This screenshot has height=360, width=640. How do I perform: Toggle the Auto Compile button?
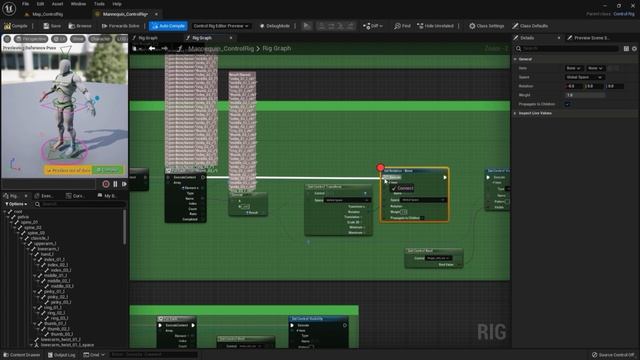pyautogui.click(x=168, y=26)
